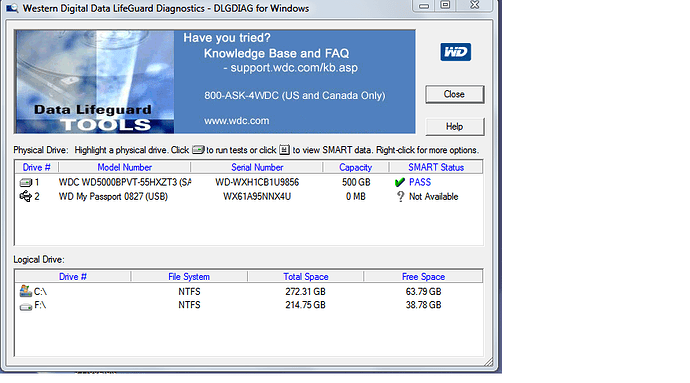Viewport: 690px width, 383px height.
Task: Sort by File System column header
Action: tap(189, 276)
